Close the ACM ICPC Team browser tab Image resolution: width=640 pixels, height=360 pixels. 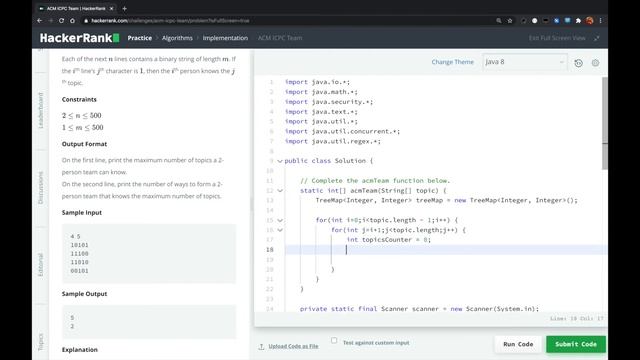point(111,8)
